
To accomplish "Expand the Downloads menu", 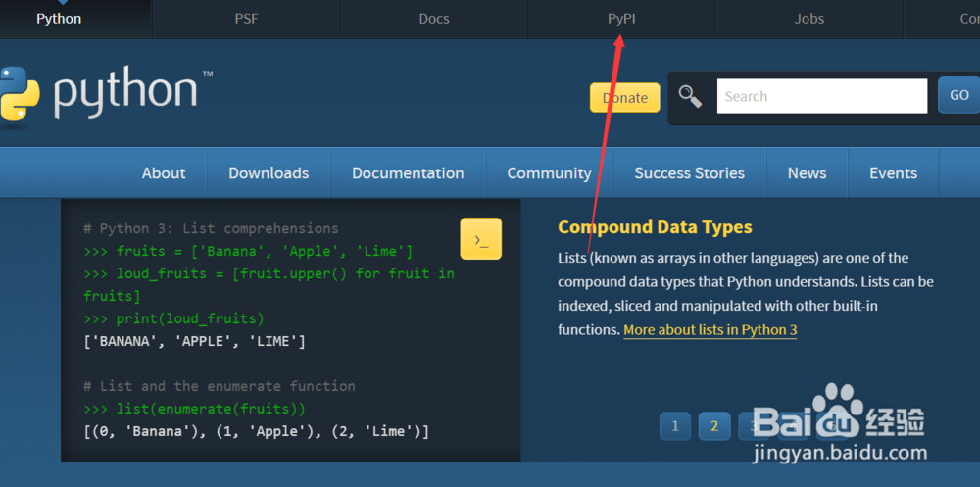I will coord(269,173).
